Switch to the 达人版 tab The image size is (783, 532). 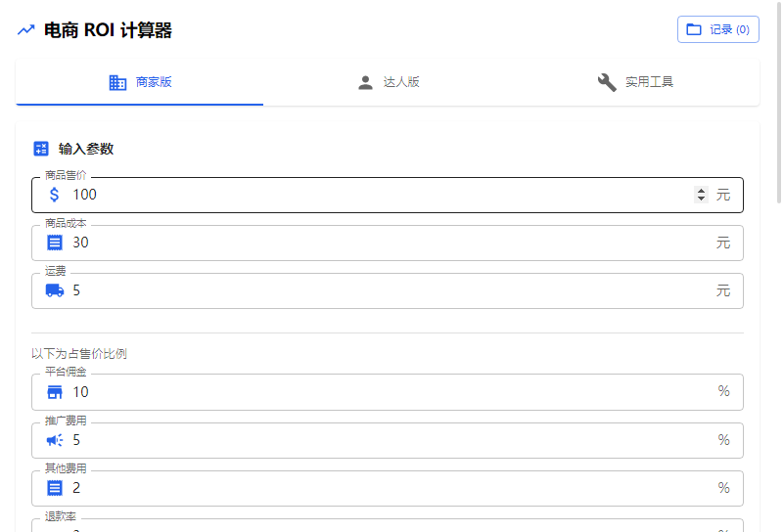tap(388, 82)
